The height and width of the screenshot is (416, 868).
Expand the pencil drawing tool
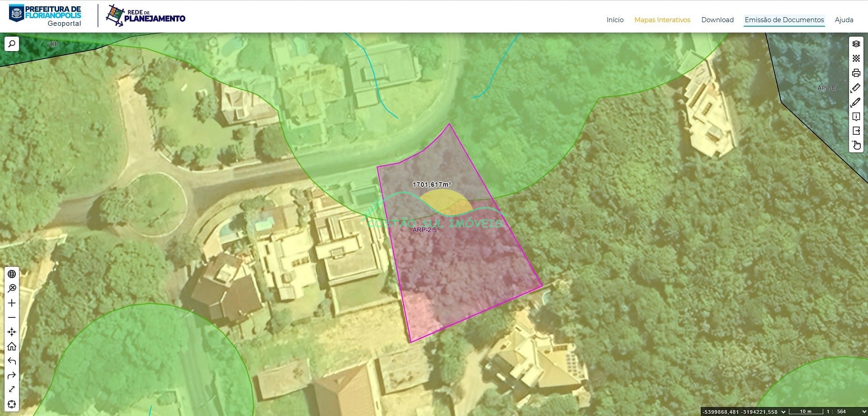coord(856,102)
